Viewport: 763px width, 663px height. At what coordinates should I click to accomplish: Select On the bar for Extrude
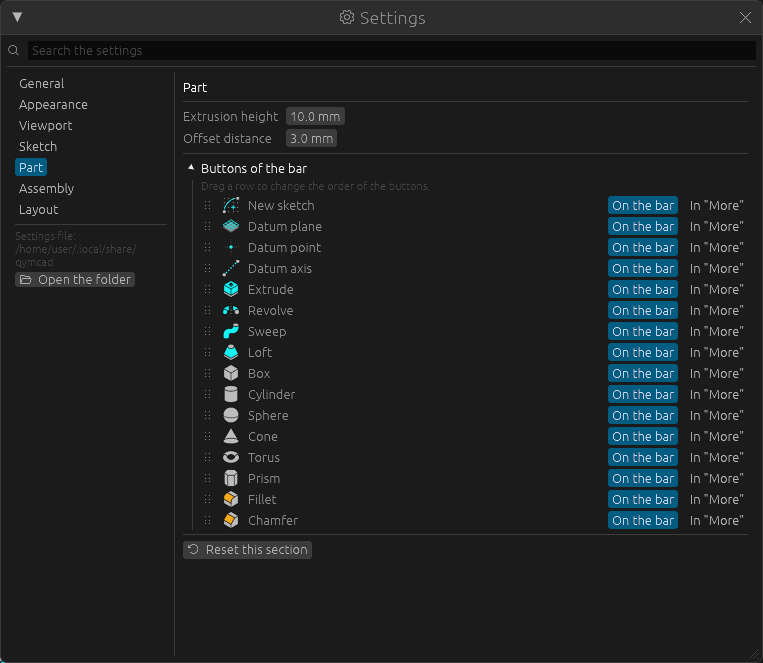643,289
